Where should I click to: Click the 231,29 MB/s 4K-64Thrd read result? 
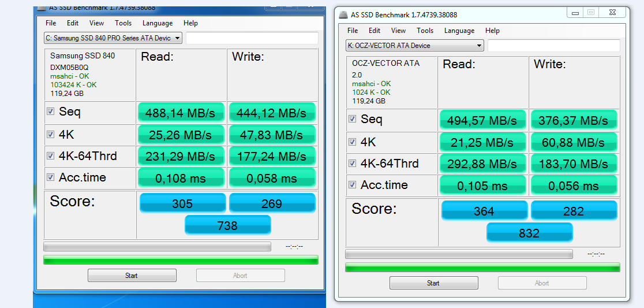(181, 156)
